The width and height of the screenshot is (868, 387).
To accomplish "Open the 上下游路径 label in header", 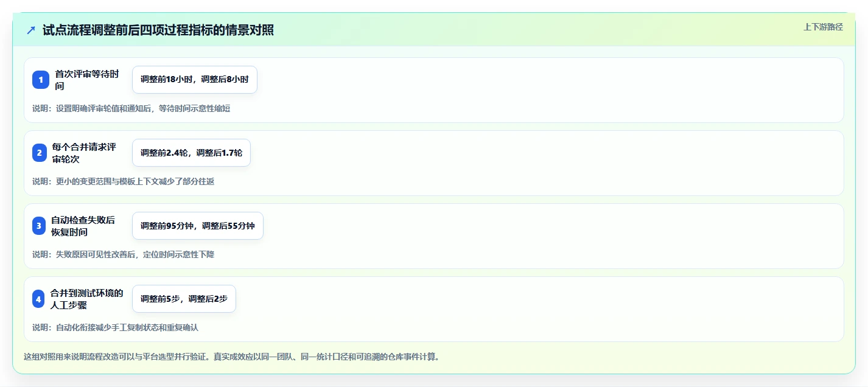I will (824, 27).
